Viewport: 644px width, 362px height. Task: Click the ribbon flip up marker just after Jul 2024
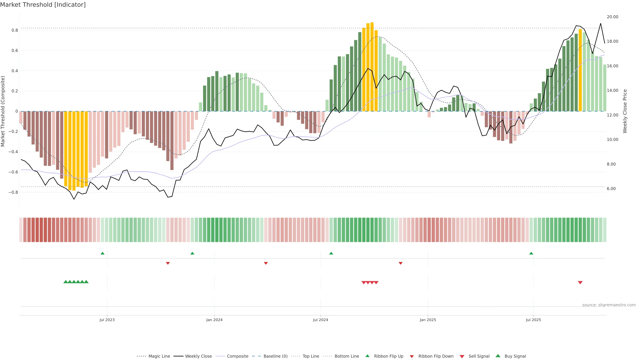pos(331,253)
